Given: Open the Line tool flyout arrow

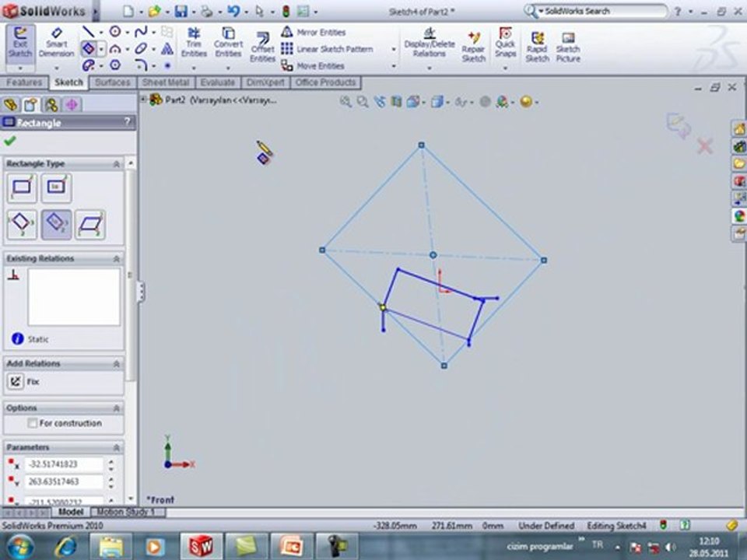Looking at the screenshot, I should pos(101,33).
